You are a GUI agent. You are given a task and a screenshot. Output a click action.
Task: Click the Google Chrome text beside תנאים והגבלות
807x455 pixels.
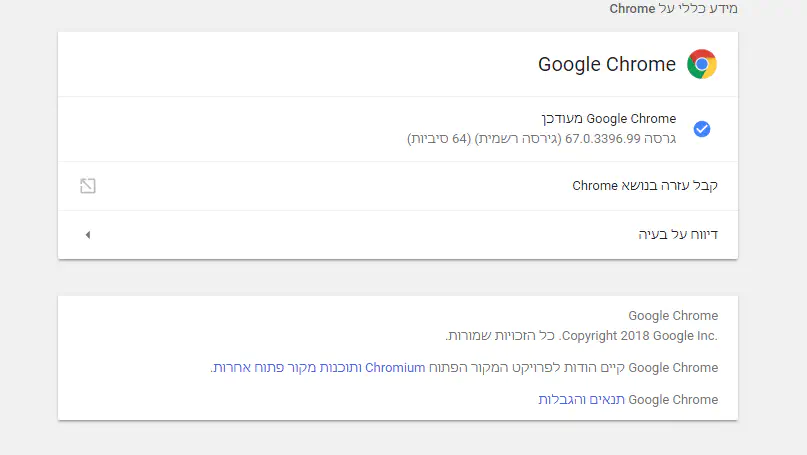click(673, 400)
